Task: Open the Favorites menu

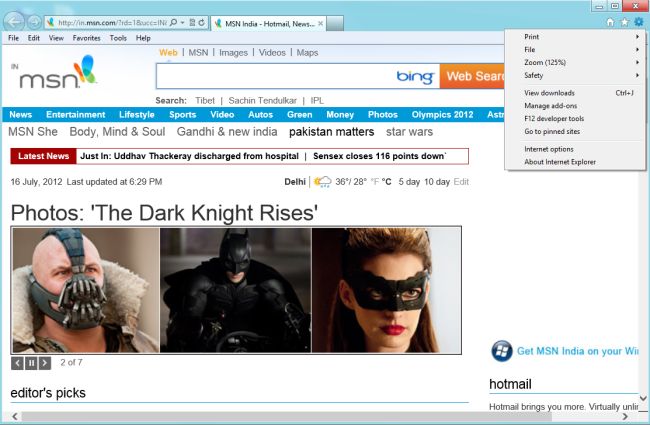Action: [x=86, y=38]
